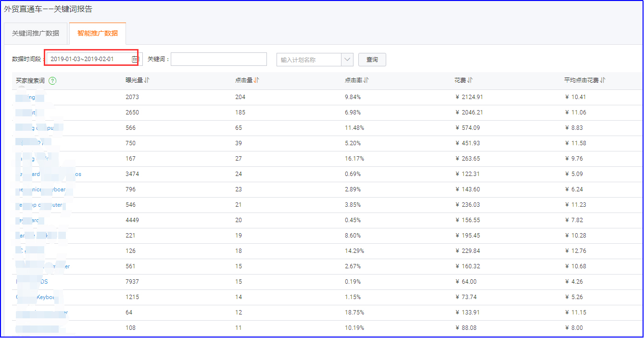
Task: Sort the table by 点击率
Action: pyautogui.click(x=366, y=80)
